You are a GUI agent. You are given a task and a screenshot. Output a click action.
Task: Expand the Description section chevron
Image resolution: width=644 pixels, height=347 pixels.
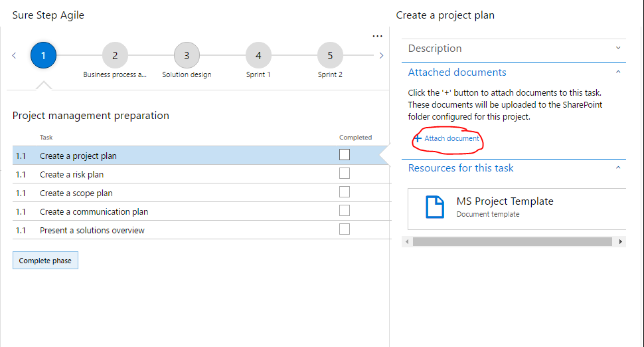tap(618, 49)
